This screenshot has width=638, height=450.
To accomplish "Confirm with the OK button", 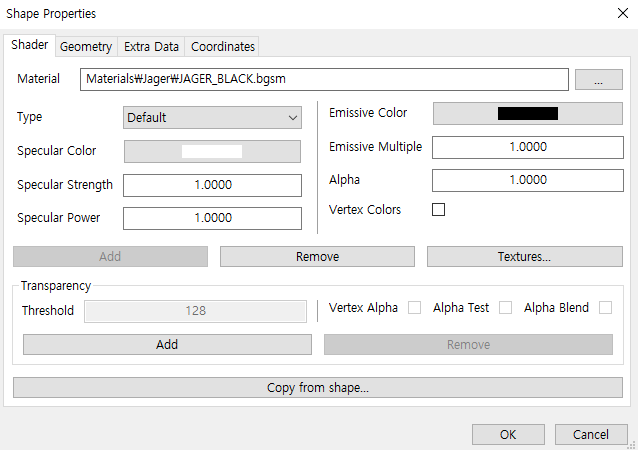I will [508, 435].
